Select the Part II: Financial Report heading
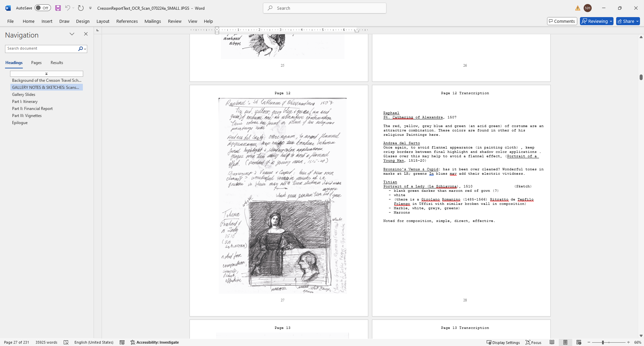Viewport: 644px width, 346px height. (x=32, y=108)
